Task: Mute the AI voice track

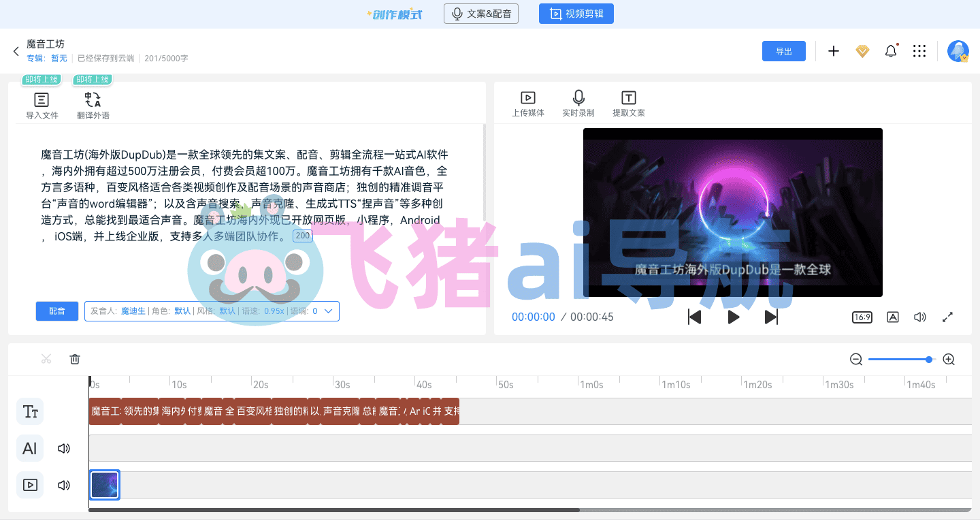Action: [x=64, y=448]
